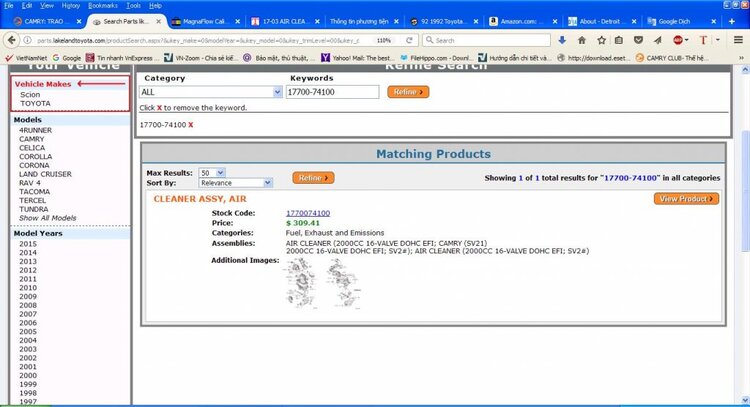
Task: Show bookmarks list clipboard icon
Action: (618, 41)
